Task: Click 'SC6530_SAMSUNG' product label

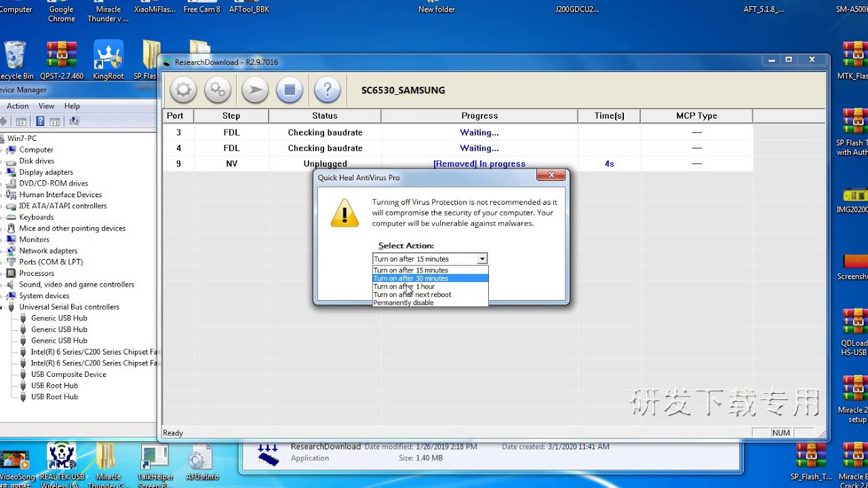Action: click(403, 90)
